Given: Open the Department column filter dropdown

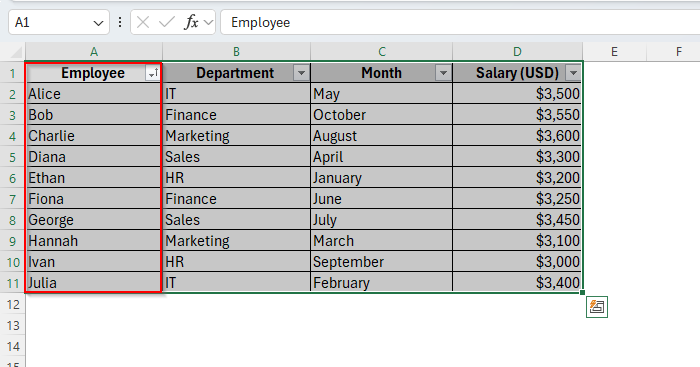Looking at the screenshot, I should [x=301, y=73].
